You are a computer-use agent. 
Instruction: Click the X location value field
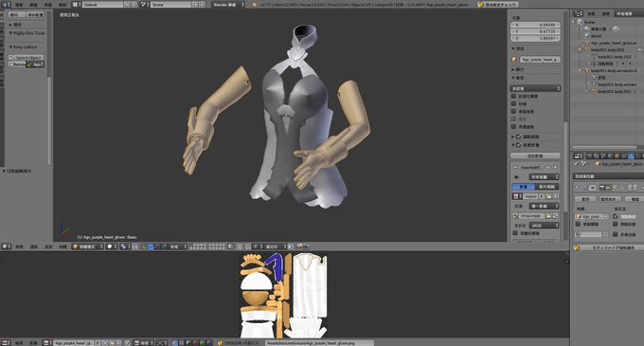pos(535,25)
